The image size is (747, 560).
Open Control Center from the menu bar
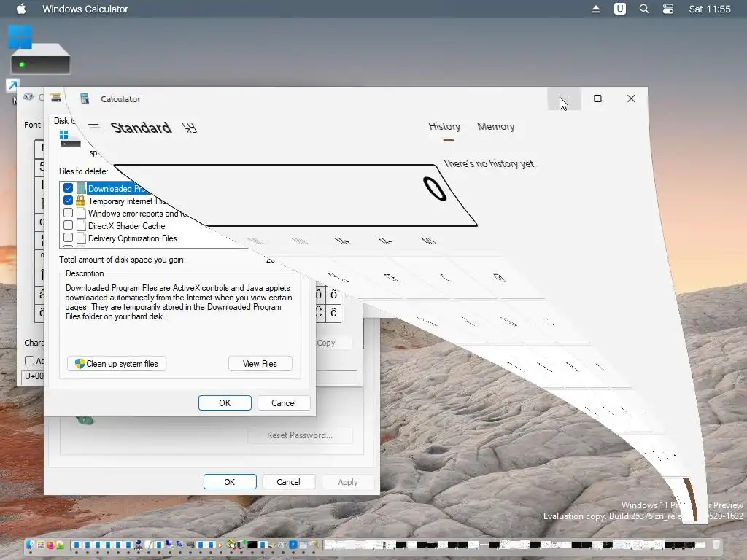tap(668, 9)
